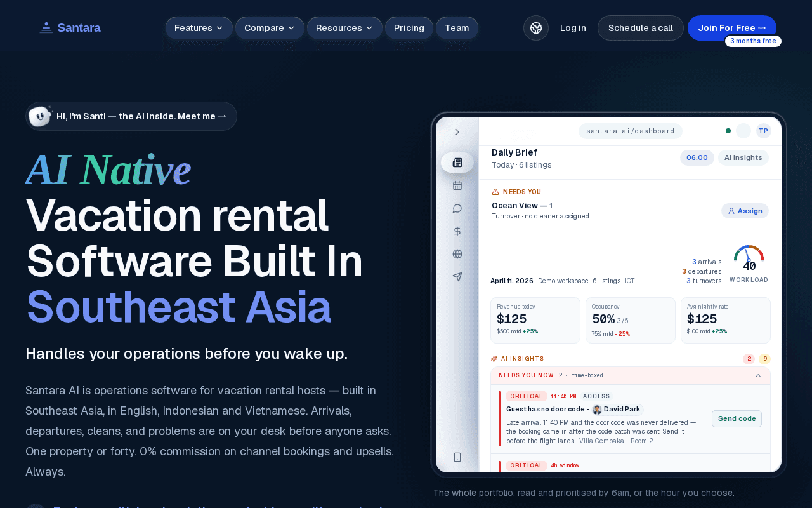Open the Daily Brief newspaper icon in dashboard sidebar

click(457, 163)
